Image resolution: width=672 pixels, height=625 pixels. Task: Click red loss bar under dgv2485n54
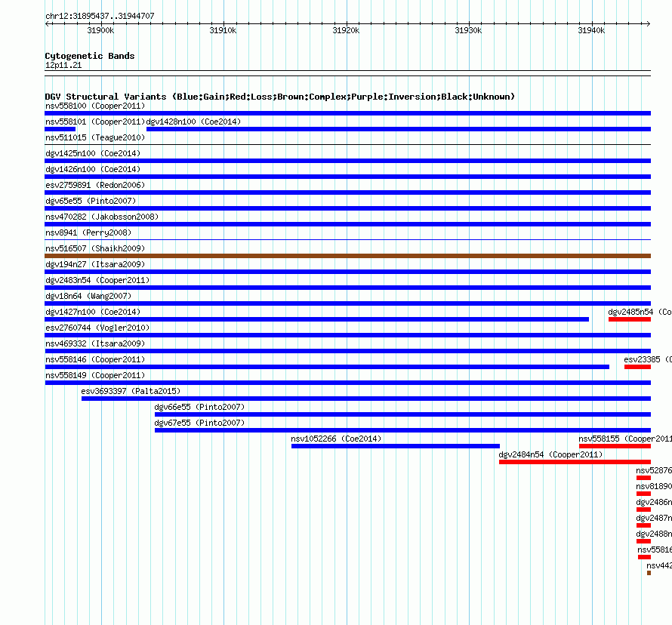coord(630,319)
